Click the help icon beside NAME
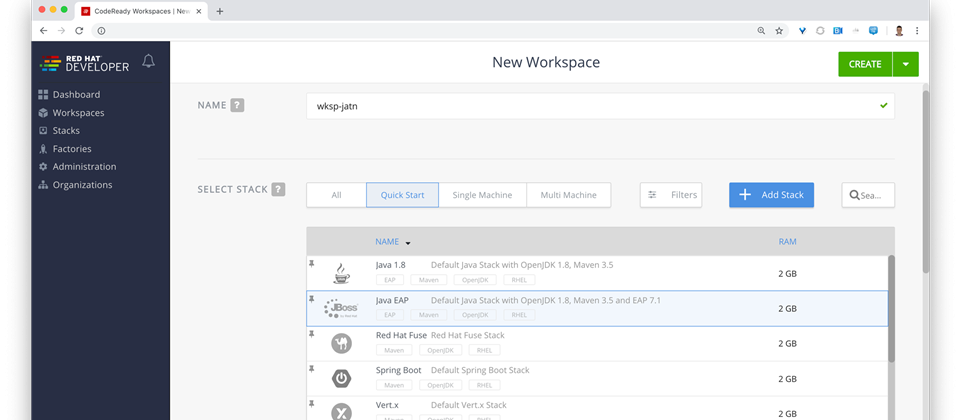This screenshot has width=960, height=420. click(x=238, y=105)
